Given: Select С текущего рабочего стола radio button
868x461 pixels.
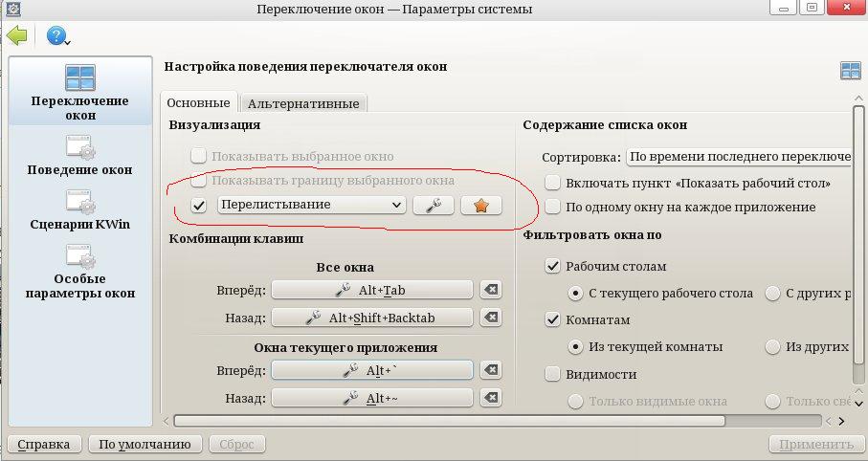Looking at the screenshot, I should click(x=576, y=294).
